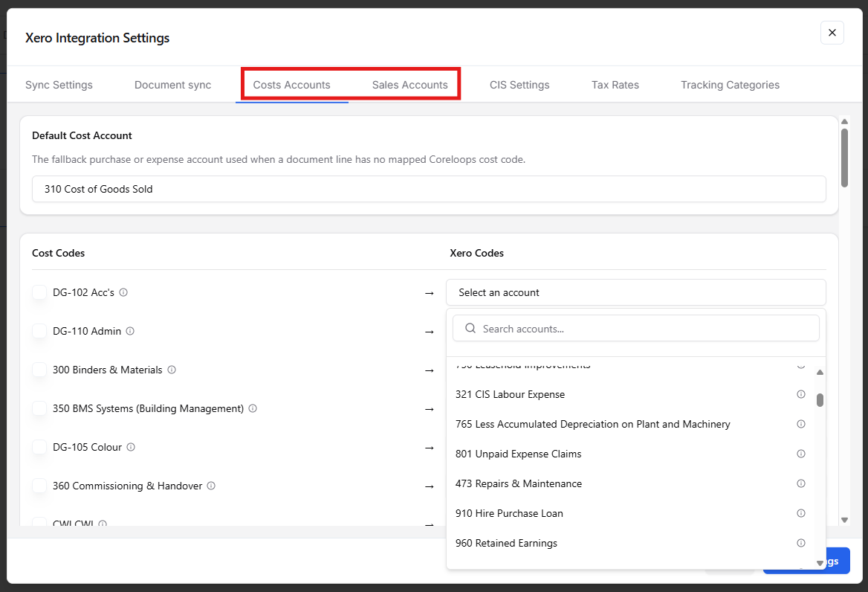The width and height of the screenshot is (868, 592).
Task: Click info icon for 960 Retained Earnings
Action: [800, 543]
